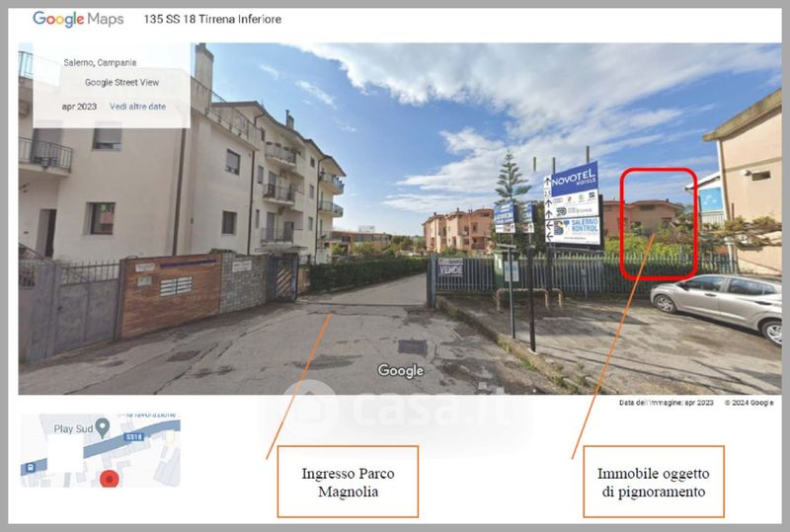Click the 'Vende' sign on the fence
Screen dimensions: 790x532
tap(450, 267)
